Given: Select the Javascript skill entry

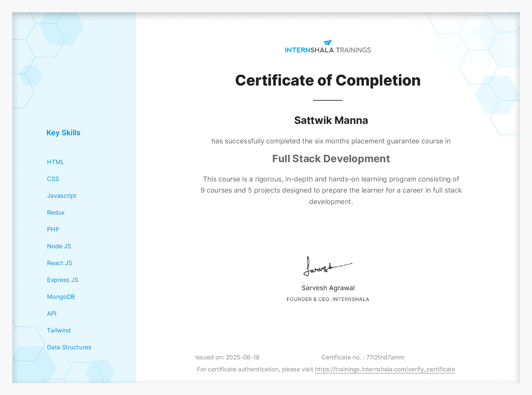Looking at the screenshot, I should [x=62, y=196].
